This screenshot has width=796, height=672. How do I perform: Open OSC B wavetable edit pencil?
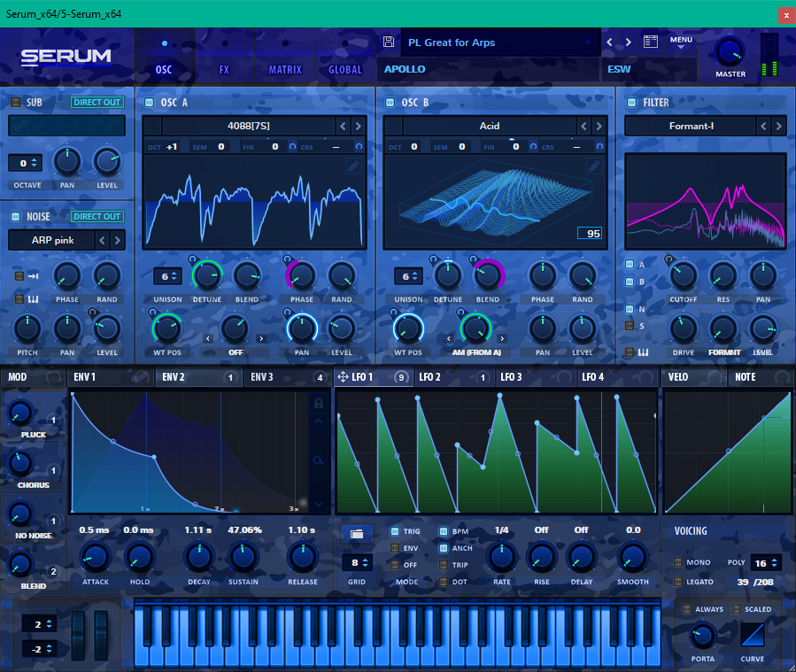[594, 166]
